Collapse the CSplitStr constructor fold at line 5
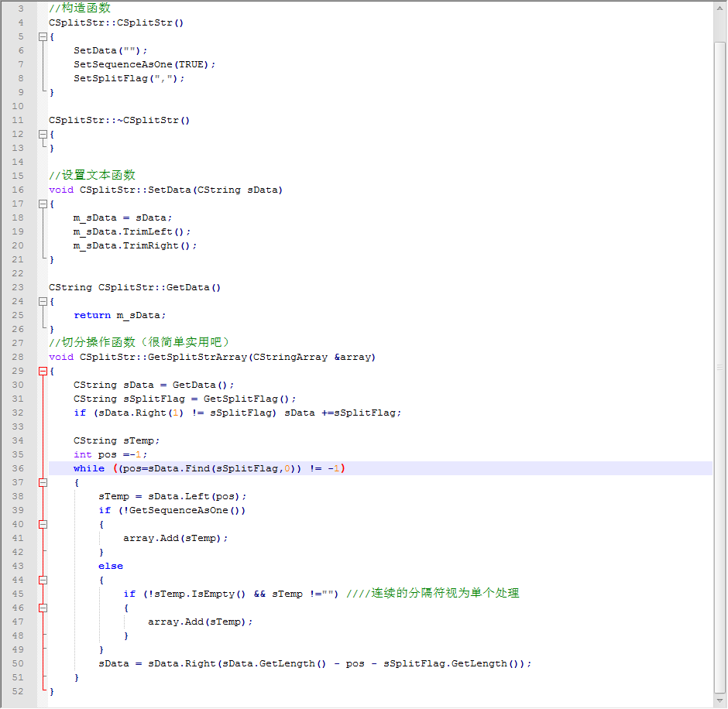The height and width of the screenshot is (709, 728). 43,36
